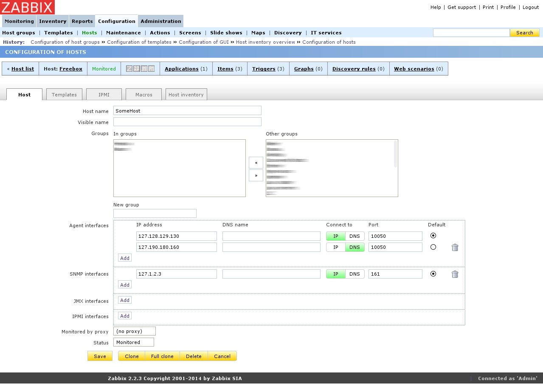Open the Triggers link for this host
Screen dimensions: 543x392
tap(264, 68)
